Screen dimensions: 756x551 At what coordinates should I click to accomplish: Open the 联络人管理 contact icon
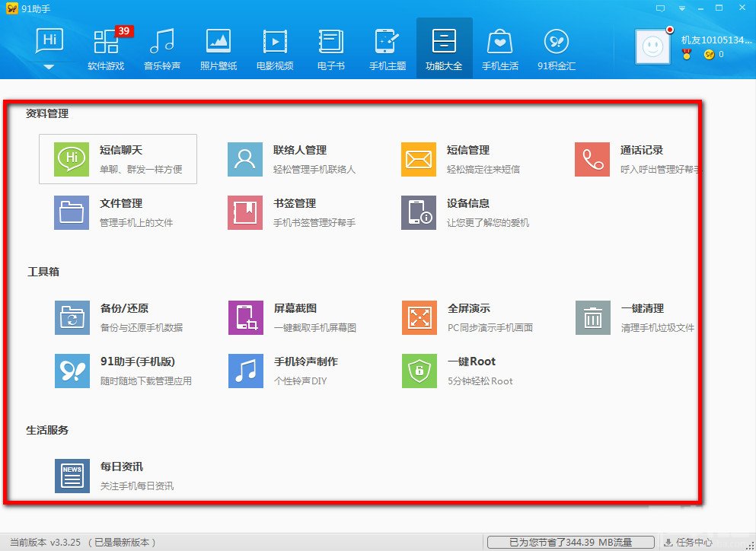click(x=245, y=159)
